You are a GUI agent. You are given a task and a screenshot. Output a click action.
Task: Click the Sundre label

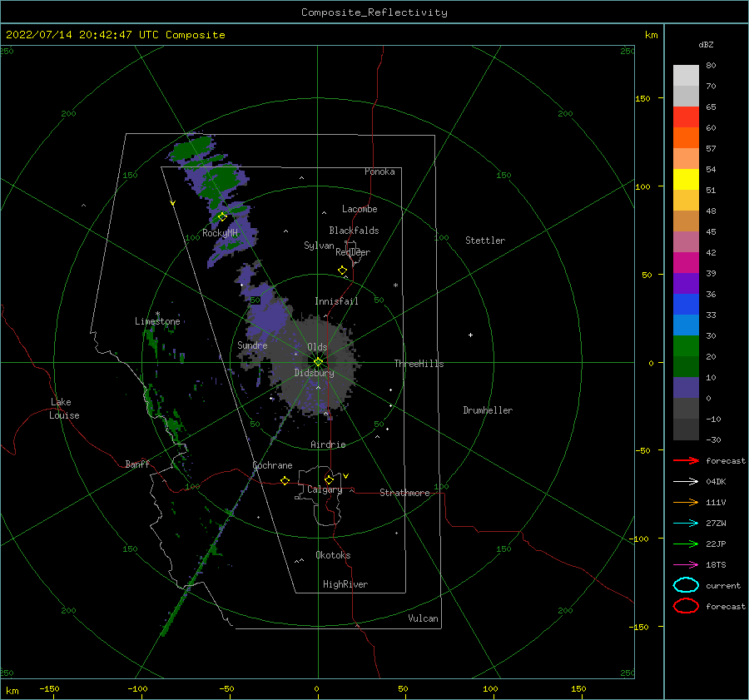[252, 345]
